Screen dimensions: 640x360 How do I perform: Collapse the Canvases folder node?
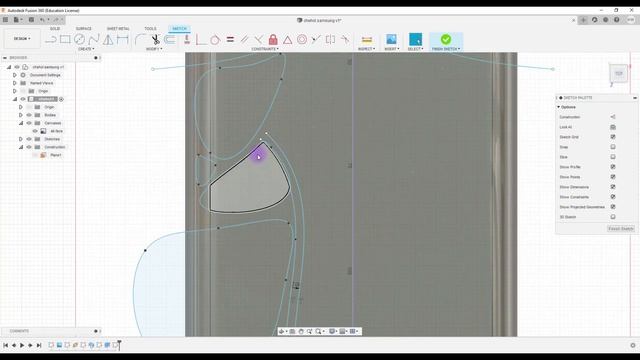[21, 123]
